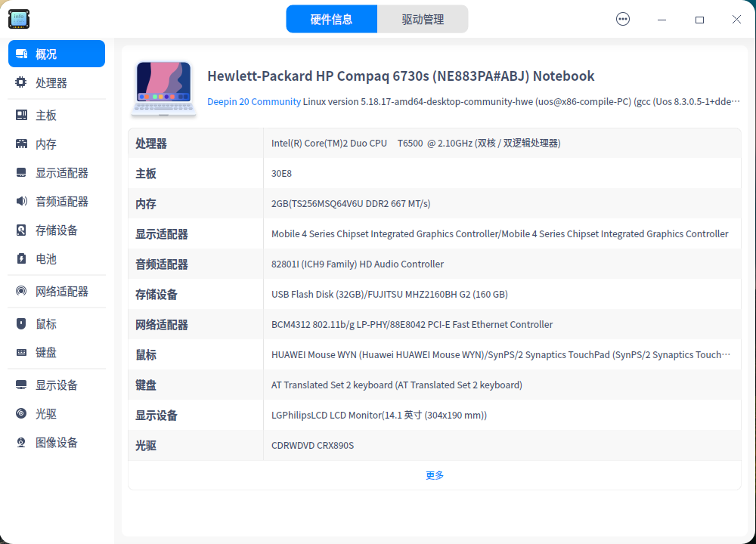756x544 pixels.
Task: Open the 主板 section in sidebar
Action: click(x=20, y=114)
